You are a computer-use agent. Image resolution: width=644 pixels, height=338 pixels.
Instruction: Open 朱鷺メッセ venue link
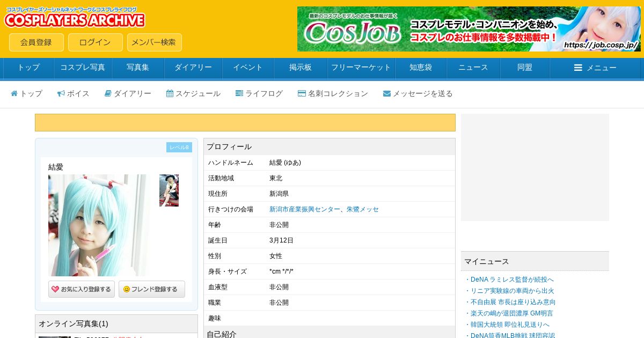(x=363, y=209)
